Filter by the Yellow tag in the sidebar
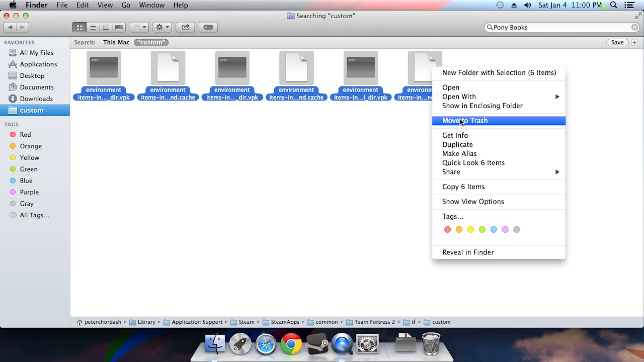The image size is (644, 362). 35,158
